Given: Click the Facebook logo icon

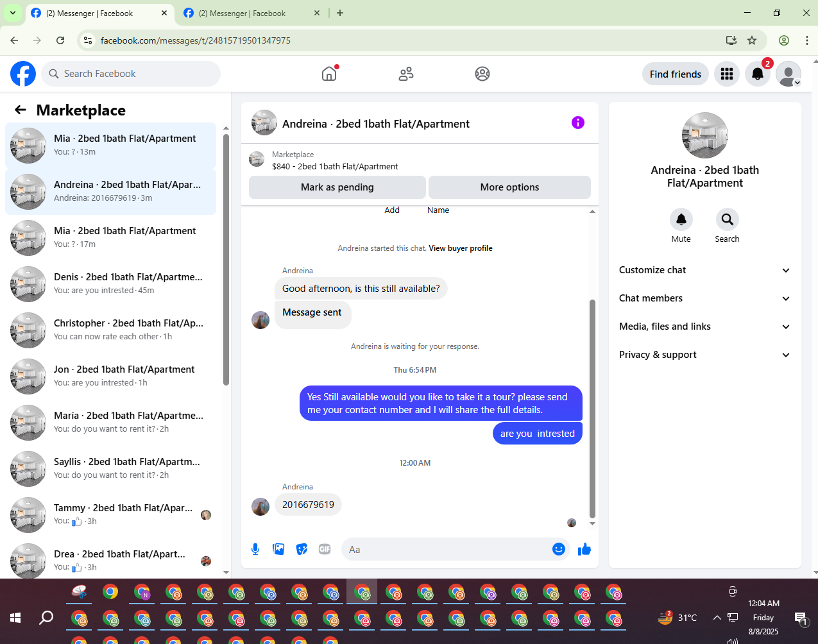Looking at the screenshot, I should 23,74.
